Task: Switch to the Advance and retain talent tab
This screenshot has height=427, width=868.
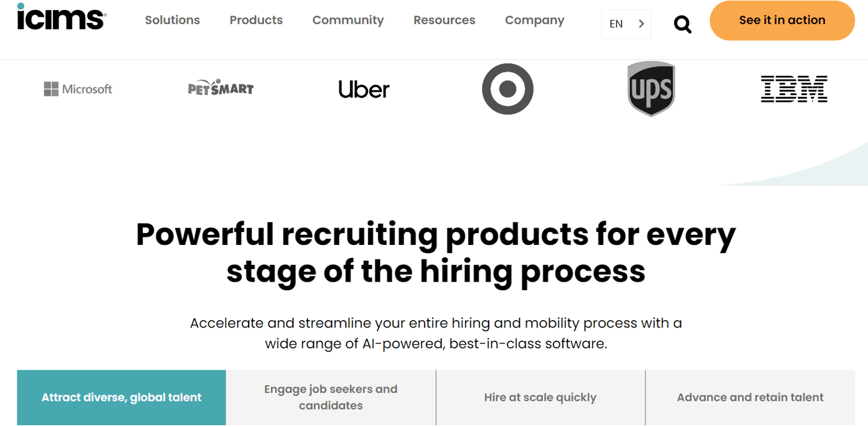Action: coord(750,397)
